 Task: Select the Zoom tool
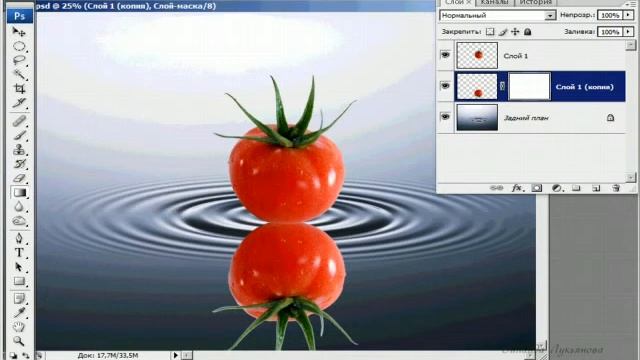coord(19,341)
